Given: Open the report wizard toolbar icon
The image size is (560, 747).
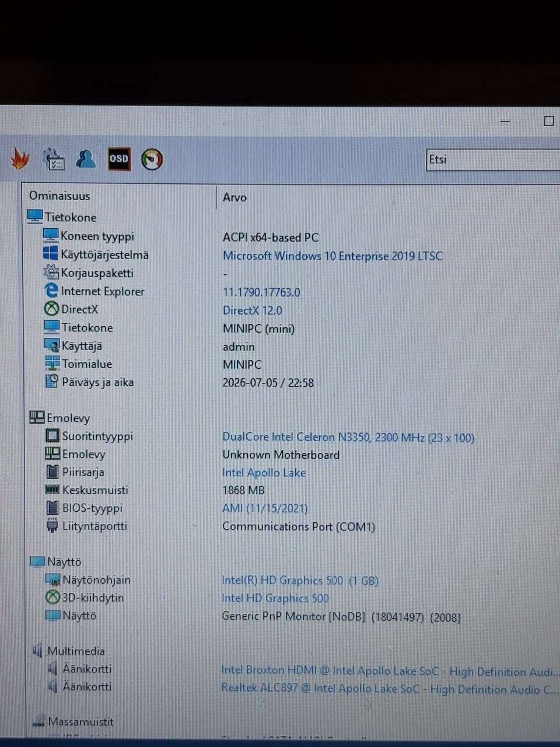Looking at the screenshot, I should (54, 159).
